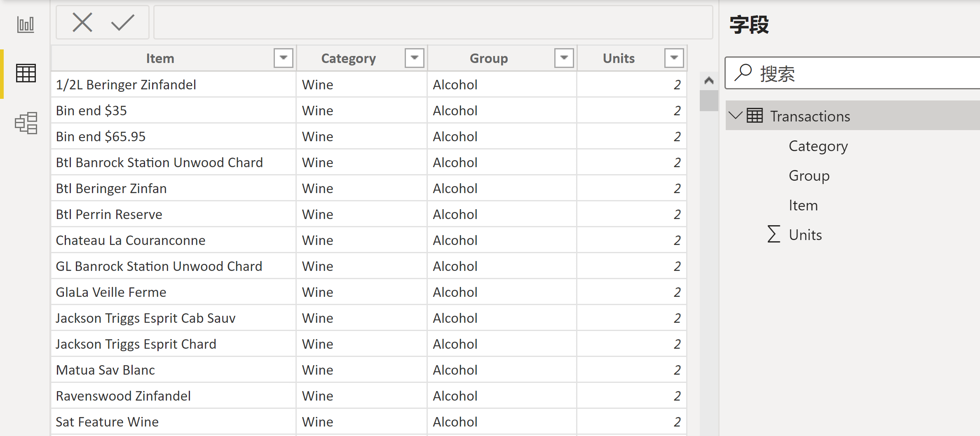Collapse the Transactions table chevron
Screen dimensions: 980x436
(736, 115)
